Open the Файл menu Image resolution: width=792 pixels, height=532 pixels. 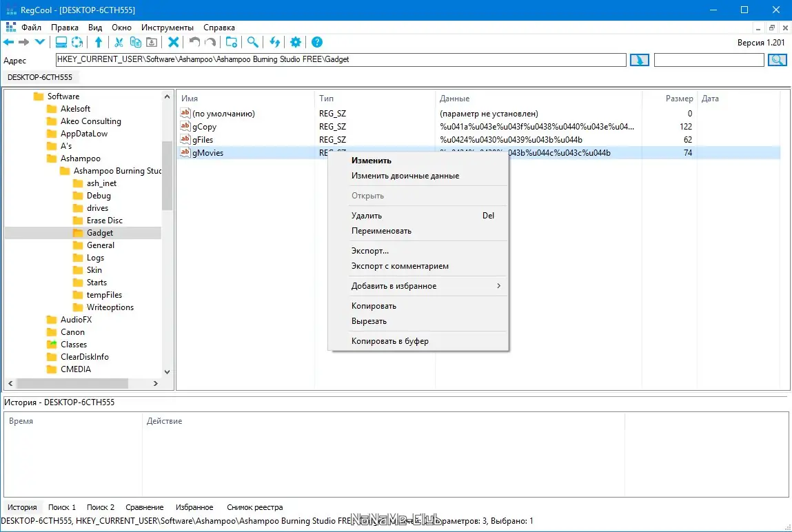(x=31, y=28)
